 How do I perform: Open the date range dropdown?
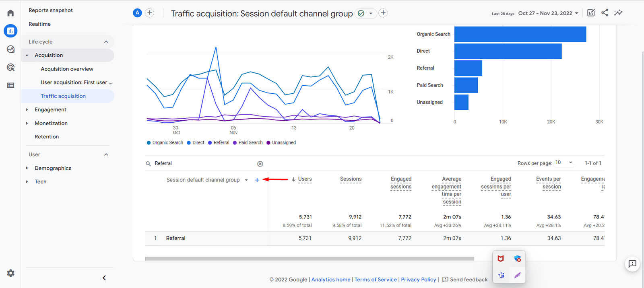(x=548, y=13)
